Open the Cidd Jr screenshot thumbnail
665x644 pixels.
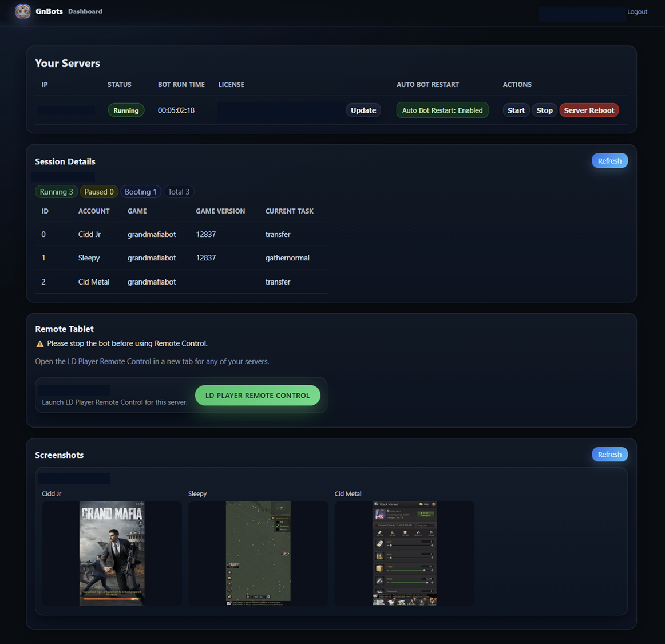tap(112, 553)
